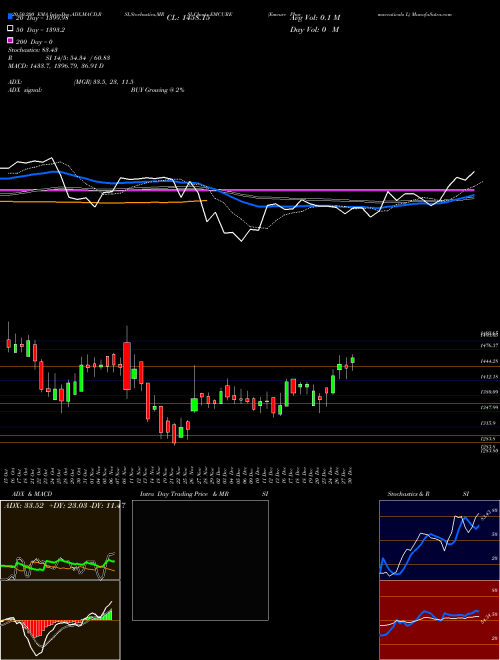This screenshot has width=500, height=660.
Task: Click the 'Stochastics & R' panel title
Action: click(x=409, y=494)
